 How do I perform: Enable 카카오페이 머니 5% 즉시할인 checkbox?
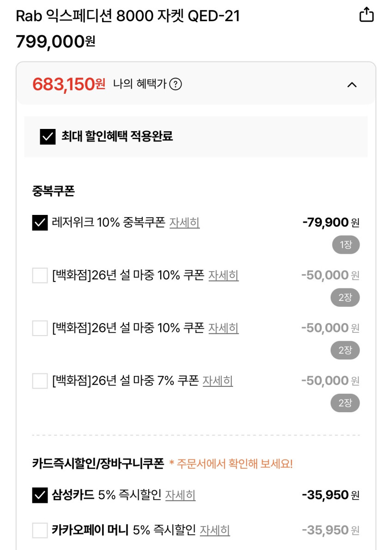pyautogui.click(x=40, y=530)
